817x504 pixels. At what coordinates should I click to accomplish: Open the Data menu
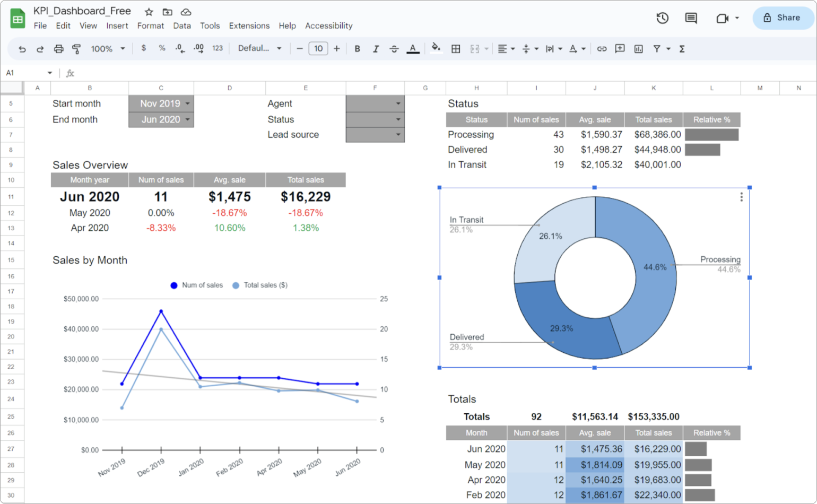(x=182, y=25)
